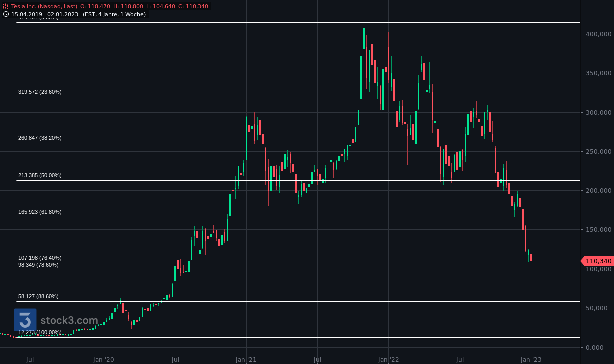Click the Jan '22 time axis label
The image size is (614, 364).
388,359
